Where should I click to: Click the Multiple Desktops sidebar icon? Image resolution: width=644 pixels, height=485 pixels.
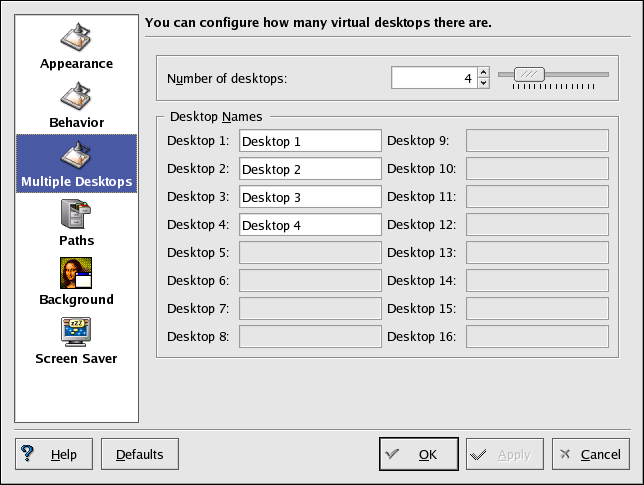tap(77, 155)
